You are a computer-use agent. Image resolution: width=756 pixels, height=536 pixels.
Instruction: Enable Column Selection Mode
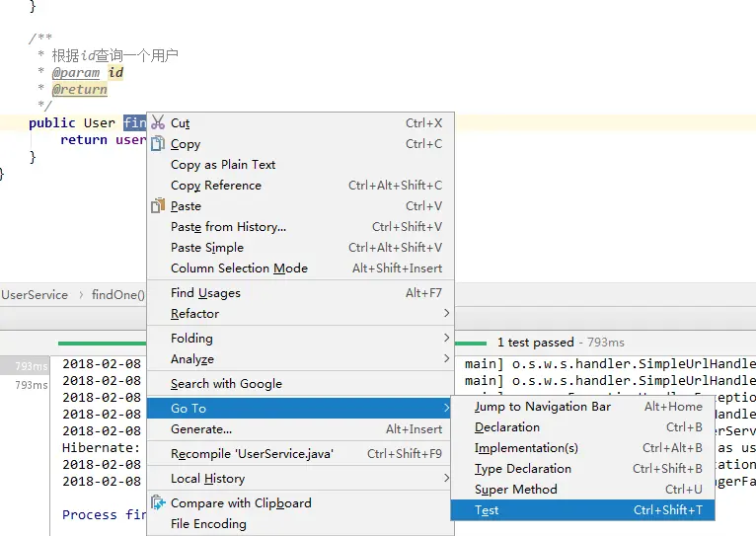(x=301, y=268)
